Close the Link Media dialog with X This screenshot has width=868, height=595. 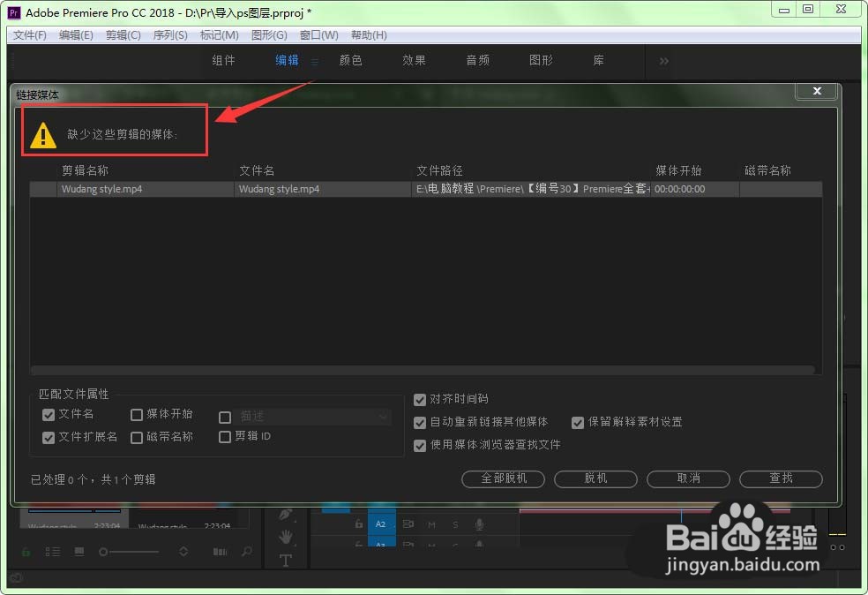pos(817,91)
